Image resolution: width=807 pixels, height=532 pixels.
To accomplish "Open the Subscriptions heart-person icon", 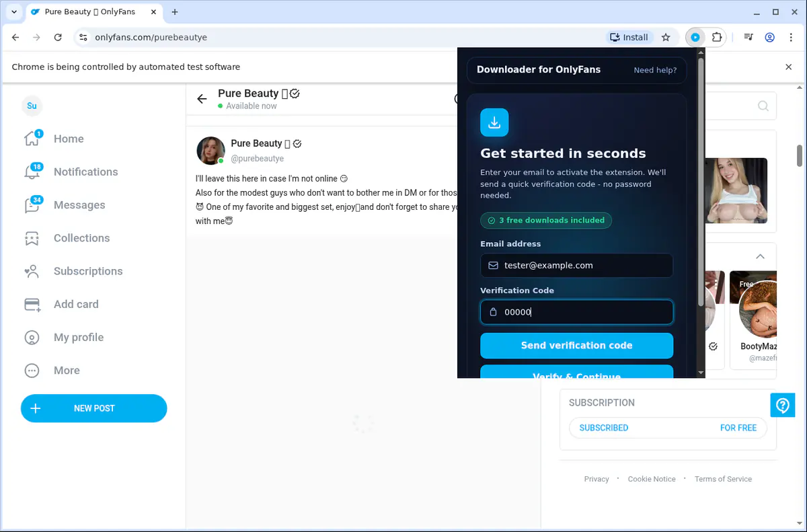I will click(x=32, y=271).
